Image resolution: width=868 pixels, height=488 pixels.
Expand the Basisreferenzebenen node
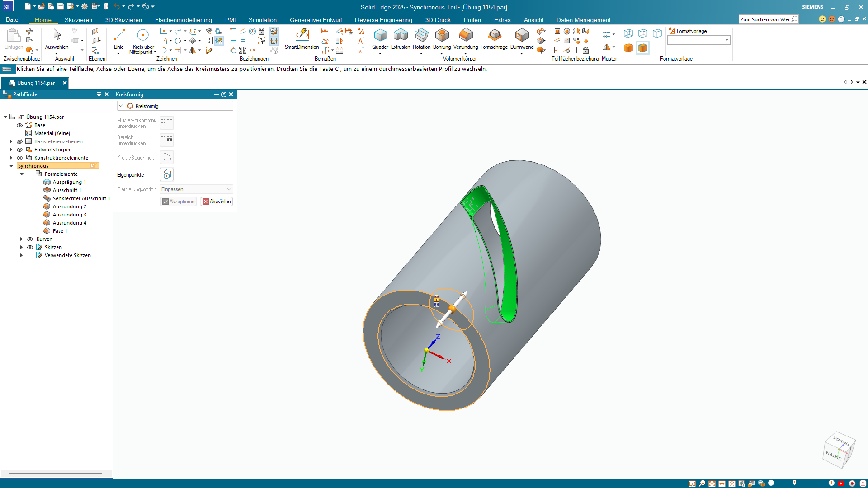pos(11,141)
